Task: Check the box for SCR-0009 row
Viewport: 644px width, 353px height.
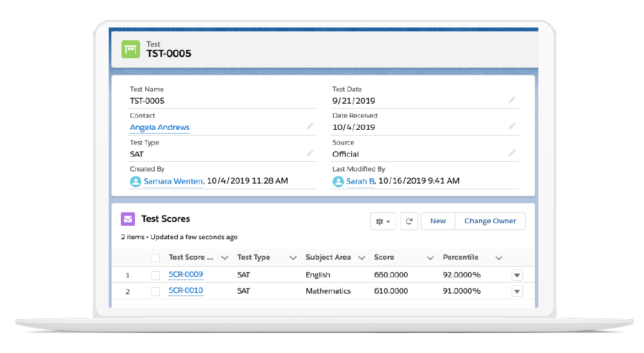Action: [155, 275]
